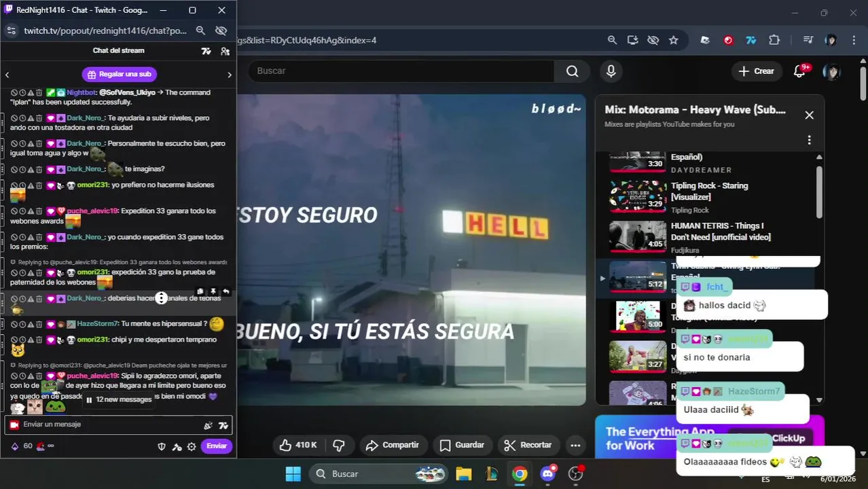Save video with Guardar button
The height and width of the screenshot is (489, 868).
click(x=462, y=446)
